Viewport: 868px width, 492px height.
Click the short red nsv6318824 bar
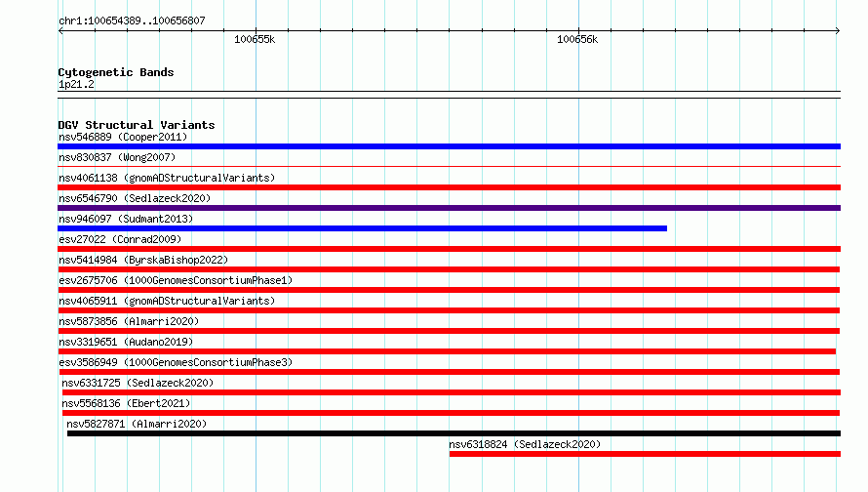click(645, 454)
